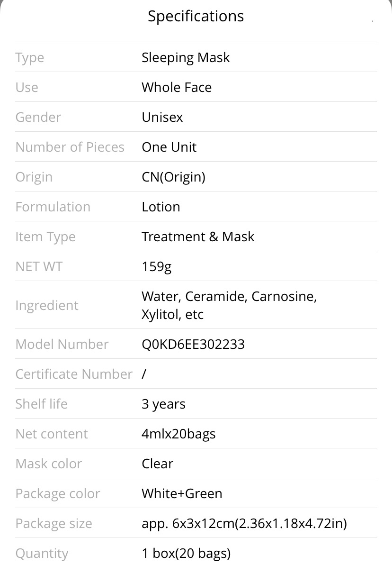
Task: Click the Item Type label
Action: 45,237
